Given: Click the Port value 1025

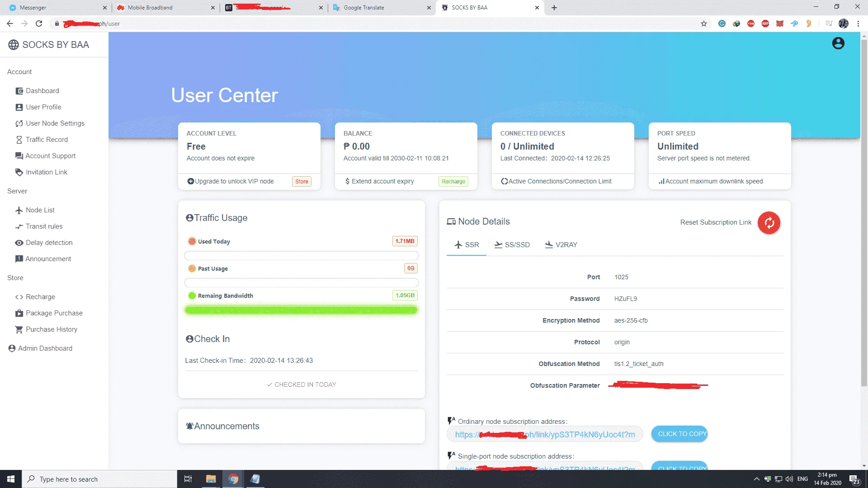Looking at the screenshot, I should (621, 277).
